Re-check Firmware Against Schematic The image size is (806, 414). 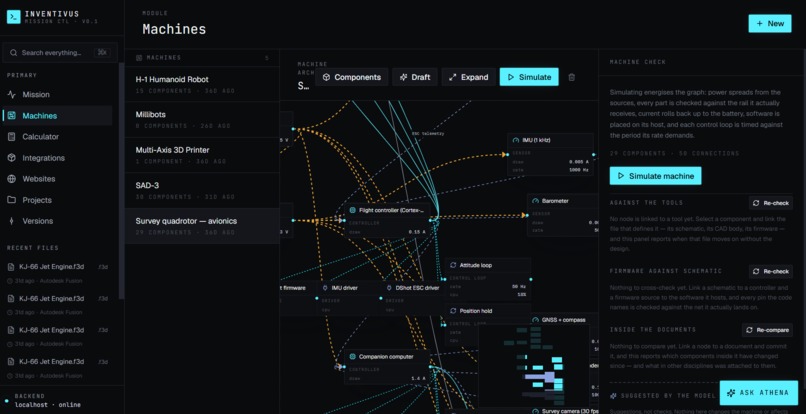click(771, 272)
